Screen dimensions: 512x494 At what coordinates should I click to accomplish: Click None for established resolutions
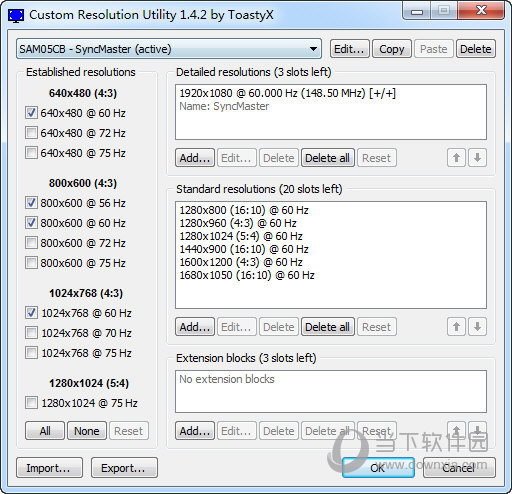(x=87, y=431)
